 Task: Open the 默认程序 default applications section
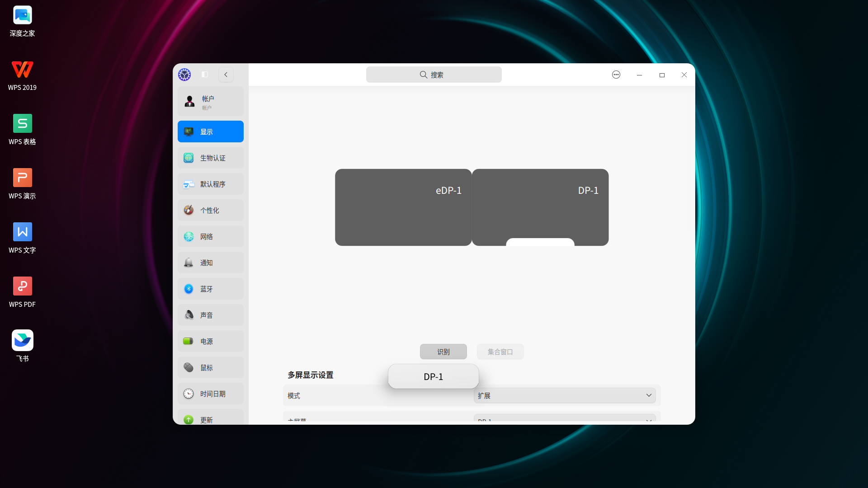(211, 184)
